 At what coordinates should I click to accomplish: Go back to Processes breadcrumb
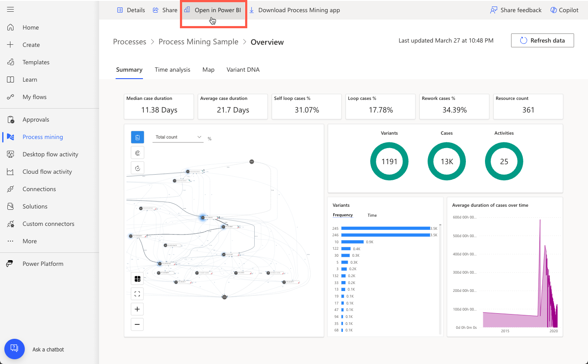[130, 42]
